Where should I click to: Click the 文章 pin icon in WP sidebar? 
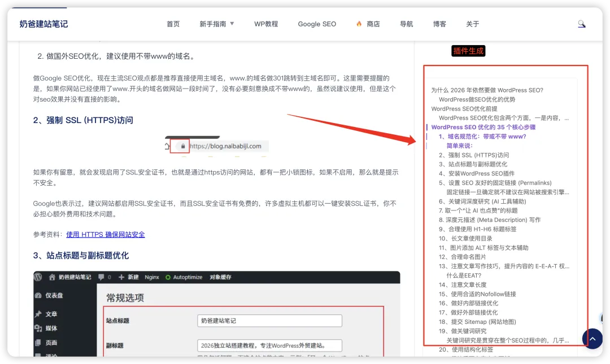pos(38,314)
